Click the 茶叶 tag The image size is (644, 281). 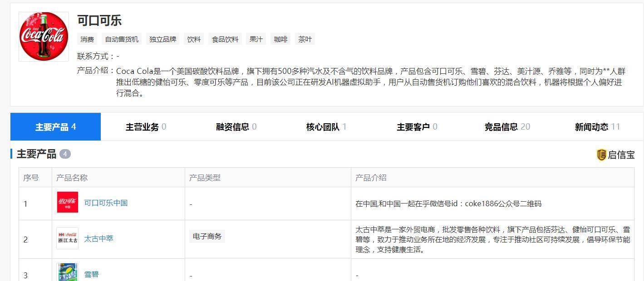[305, 39]
